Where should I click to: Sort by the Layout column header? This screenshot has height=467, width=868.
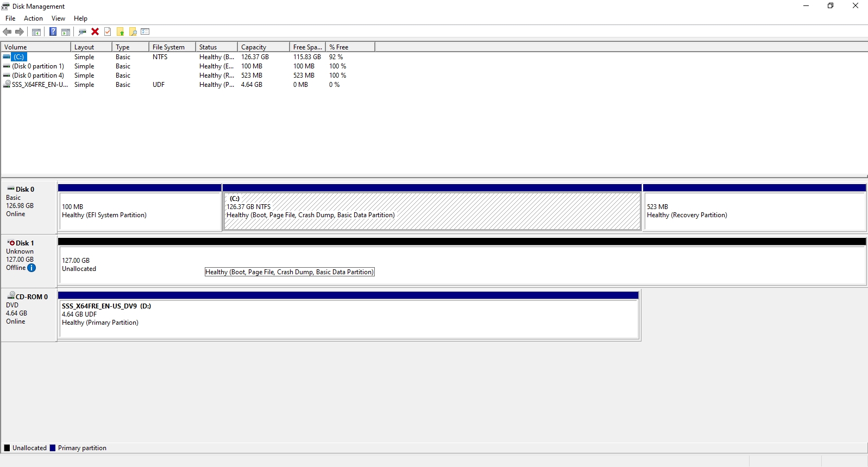[91, 47]
